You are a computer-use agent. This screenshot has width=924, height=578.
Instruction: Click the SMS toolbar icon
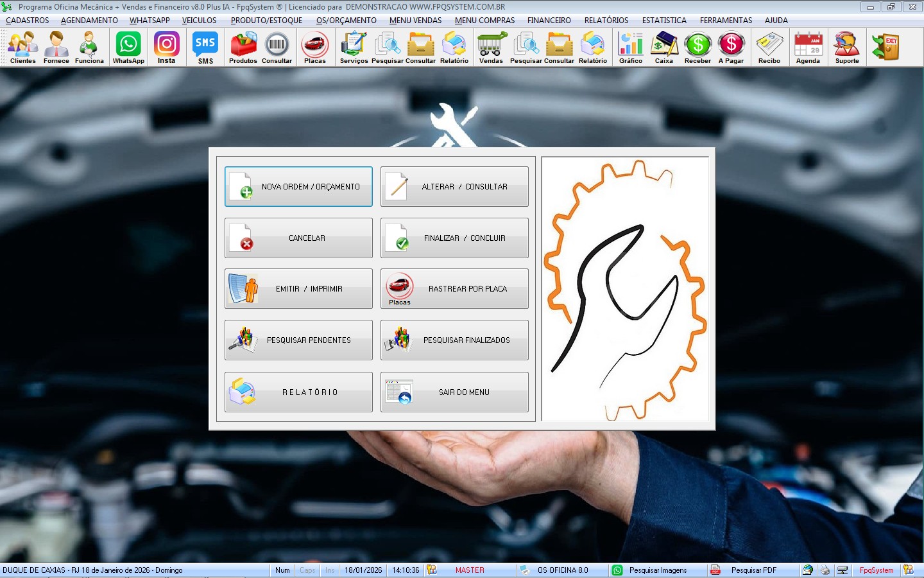coord(205,48)
